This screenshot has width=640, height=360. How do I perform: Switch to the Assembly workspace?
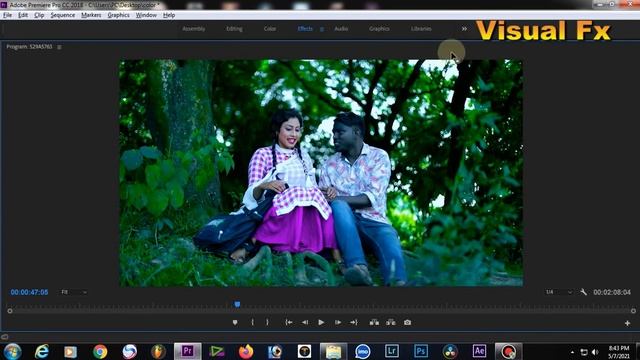(194, 29)
